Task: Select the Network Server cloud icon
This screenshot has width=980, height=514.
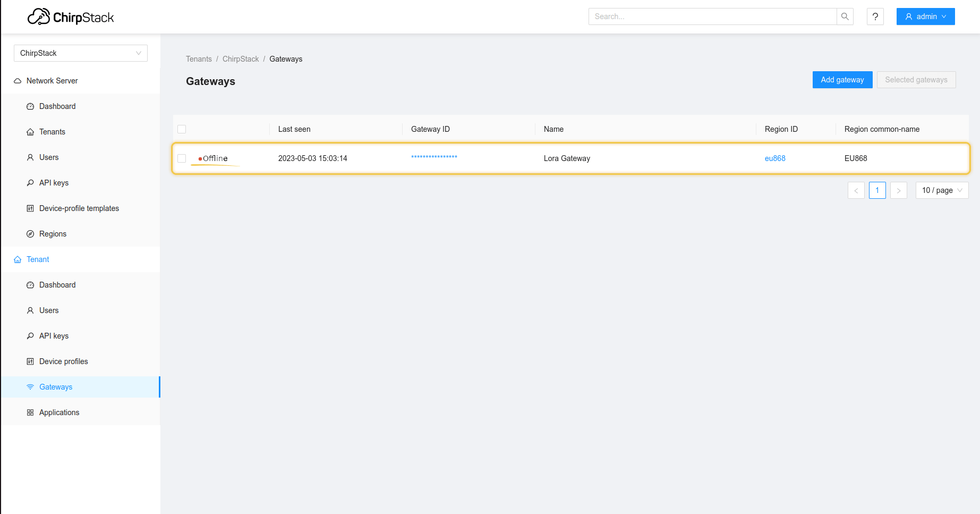Action: (x=18, y=80)
